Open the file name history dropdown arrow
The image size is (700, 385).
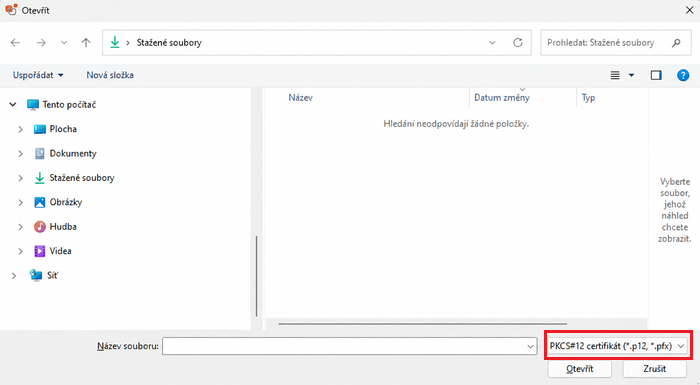coord(530,346)
